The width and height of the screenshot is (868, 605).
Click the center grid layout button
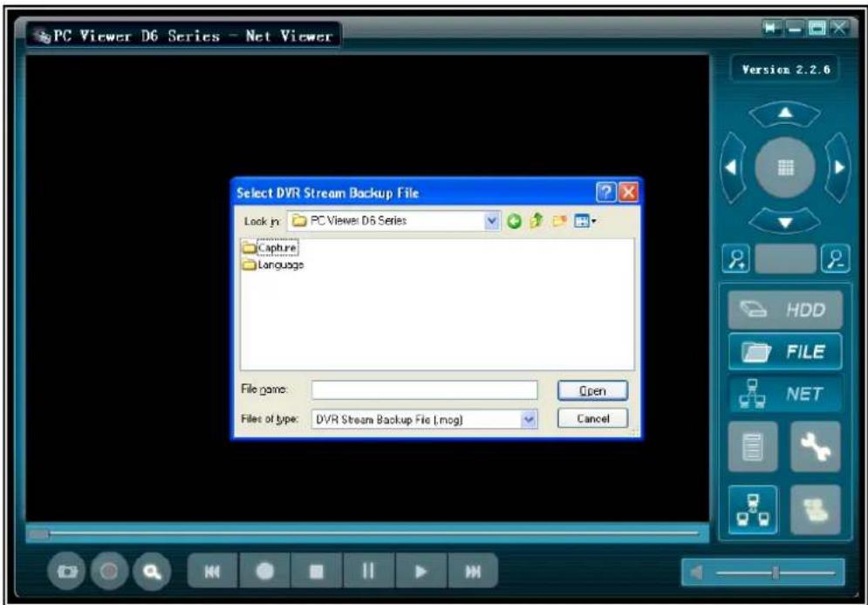[785, 168]
